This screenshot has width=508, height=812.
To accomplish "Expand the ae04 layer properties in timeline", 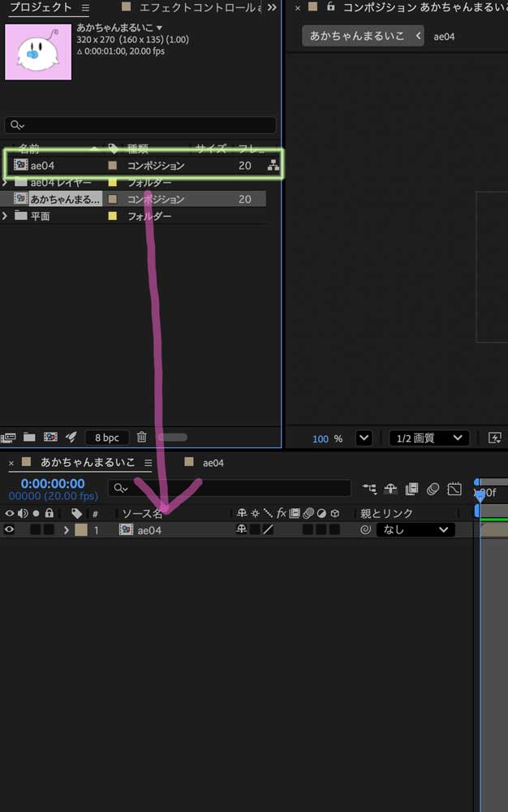I will coord(67,529).
